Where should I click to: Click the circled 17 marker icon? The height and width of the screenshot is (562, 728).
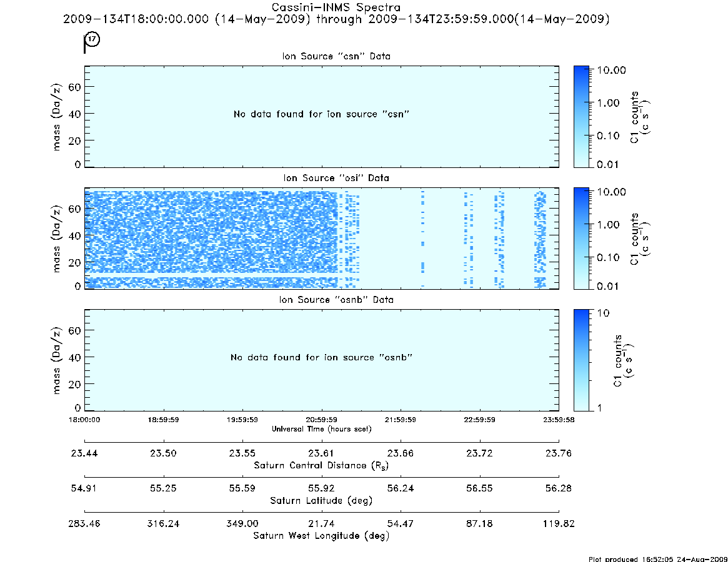point(92,39)
